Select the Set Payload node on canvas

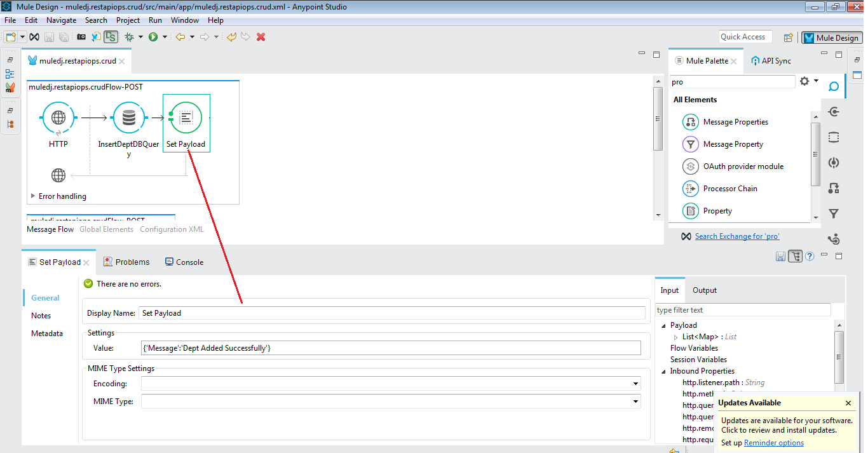186,123
